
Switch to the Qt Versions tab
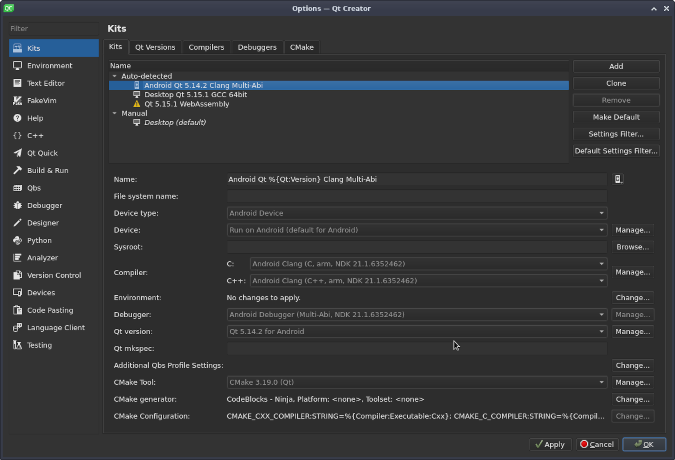[155, 47]
